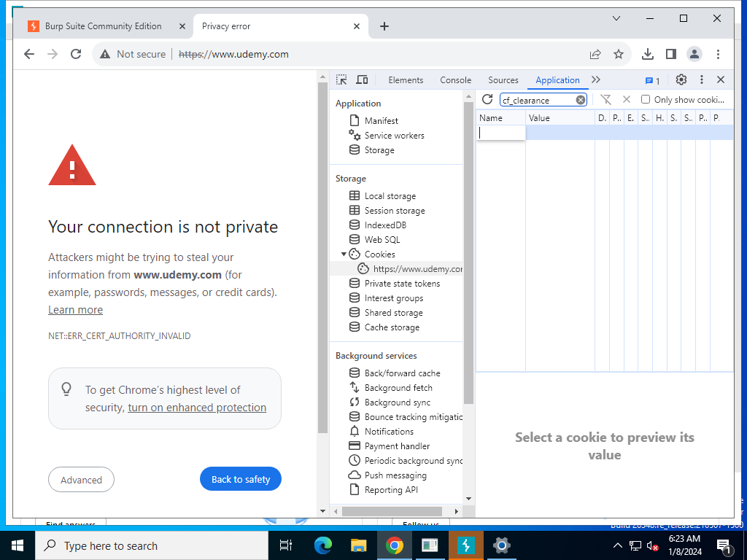Close the Burp Suite Community Edition tab

coord(182,26)
